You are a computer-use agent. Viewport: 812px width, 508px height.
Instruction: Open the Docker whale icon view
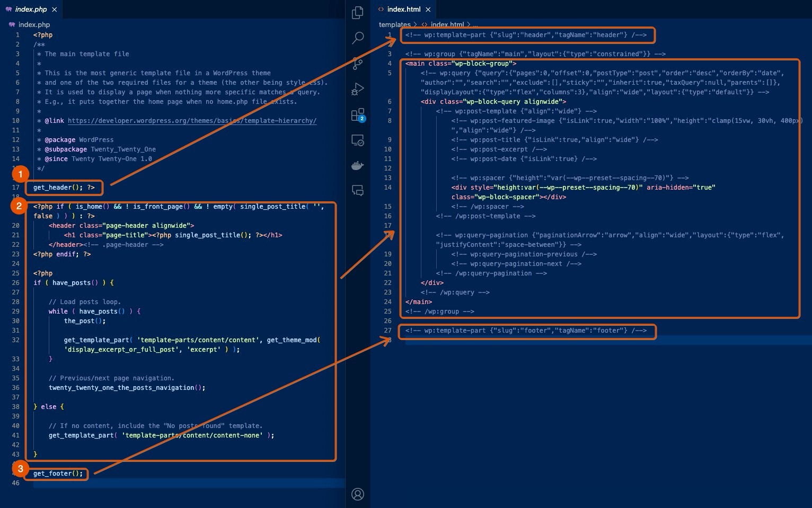(358, 166)
